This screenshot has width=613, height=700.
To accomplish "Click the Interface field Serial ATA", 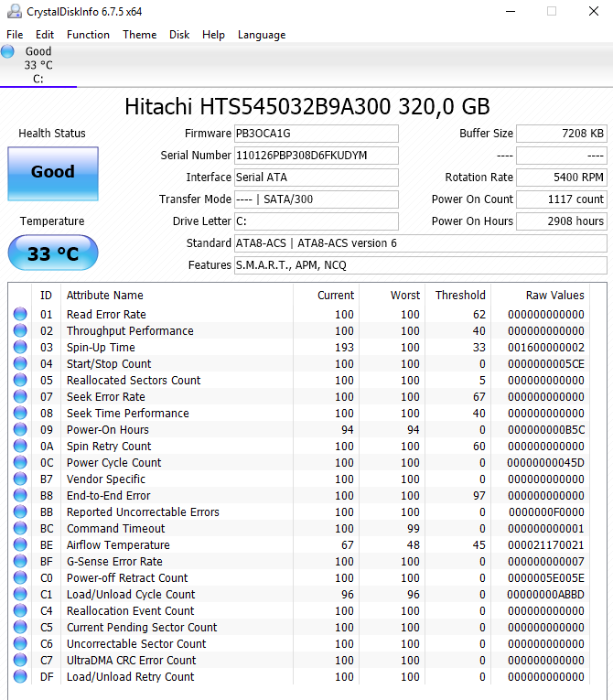I will click(x=316, y=178).
